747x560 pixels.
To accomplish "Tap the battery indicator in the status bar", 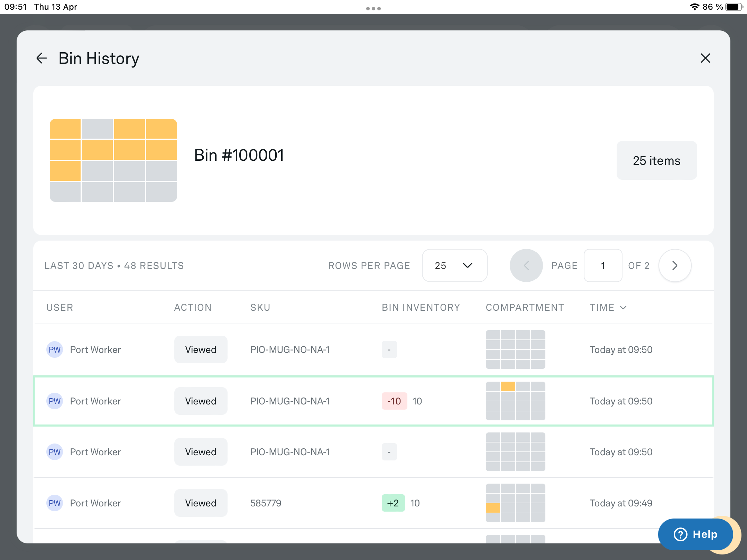I will [734, 7].
